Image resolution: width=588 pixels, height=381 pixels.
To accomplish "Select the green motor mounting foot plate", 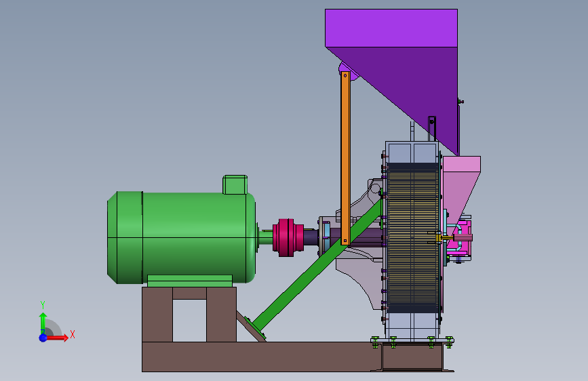I will [x=190, y=281].
